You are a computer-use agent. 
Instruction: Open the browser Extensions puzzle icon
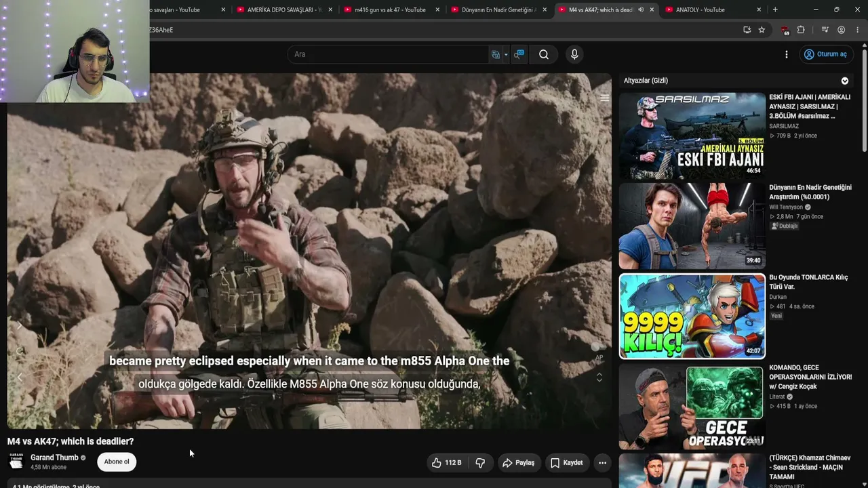coord(801,30)
